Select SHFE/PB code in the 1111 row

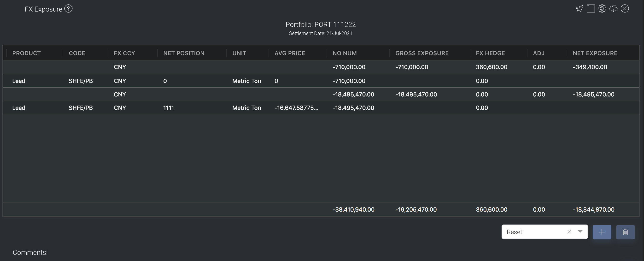tap(81, 108)
